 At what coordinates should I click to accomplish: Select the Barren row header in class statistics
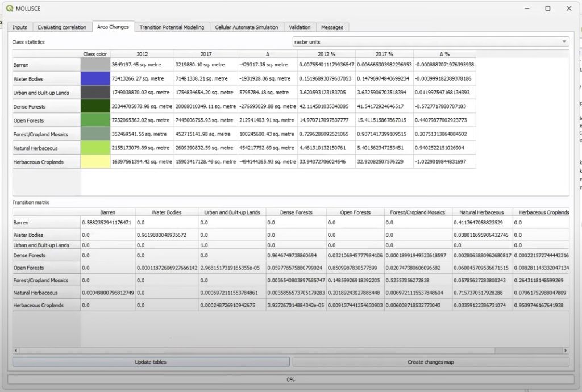(x=47, y=65)
